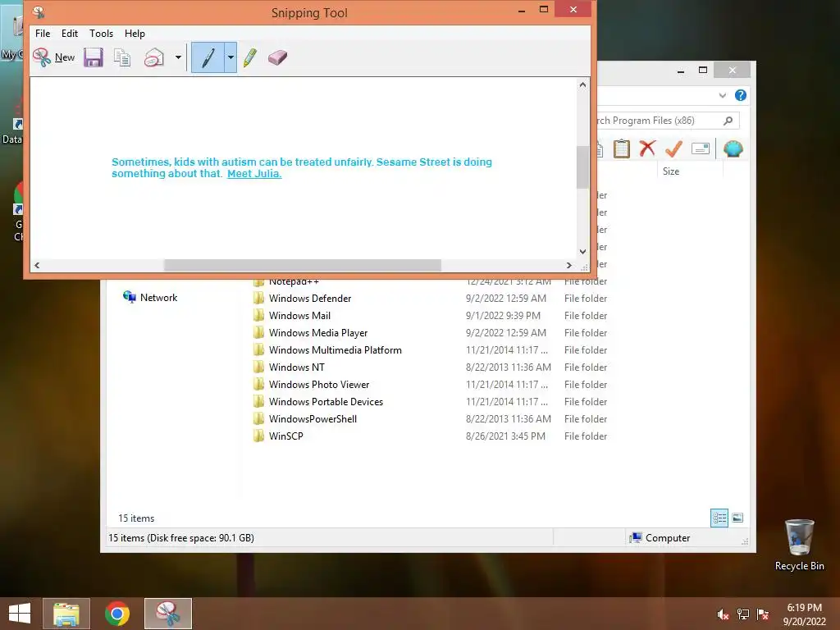Open Send Snip dropdown arrow
The height and width of the screenshot is (630, 840).
pyautogui.click(x=178, y=57)
